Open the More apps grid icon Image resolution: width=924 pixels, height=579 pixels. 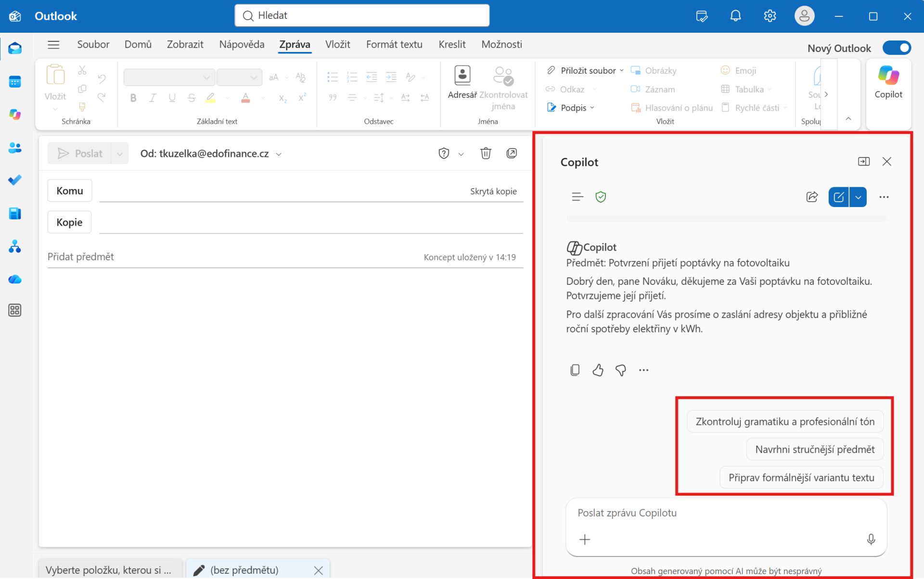(15, 310)
